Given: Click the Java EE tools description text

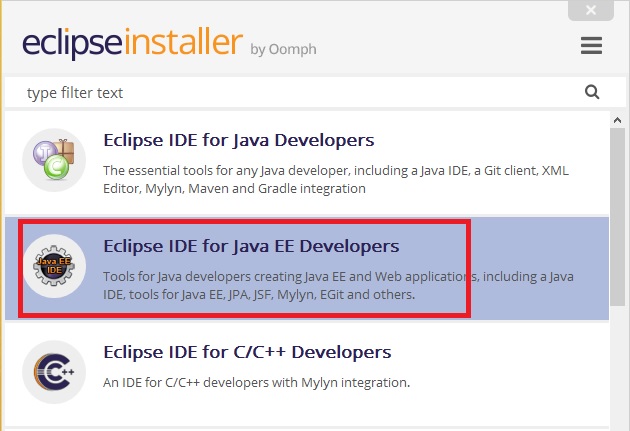Looking at the screenshot, I should pos(338,286).
